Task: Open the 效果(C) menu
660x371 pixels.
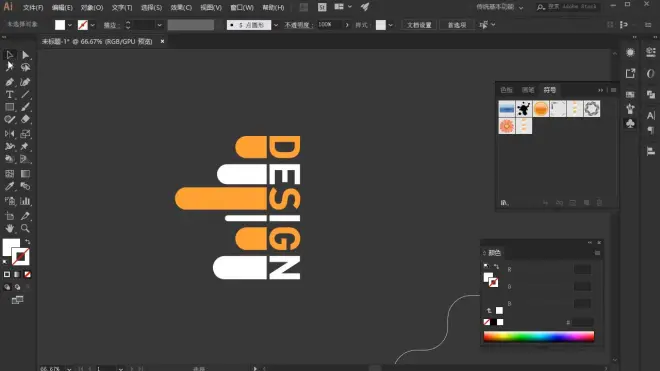Action: pyautogui.click(x=181, y=8)
